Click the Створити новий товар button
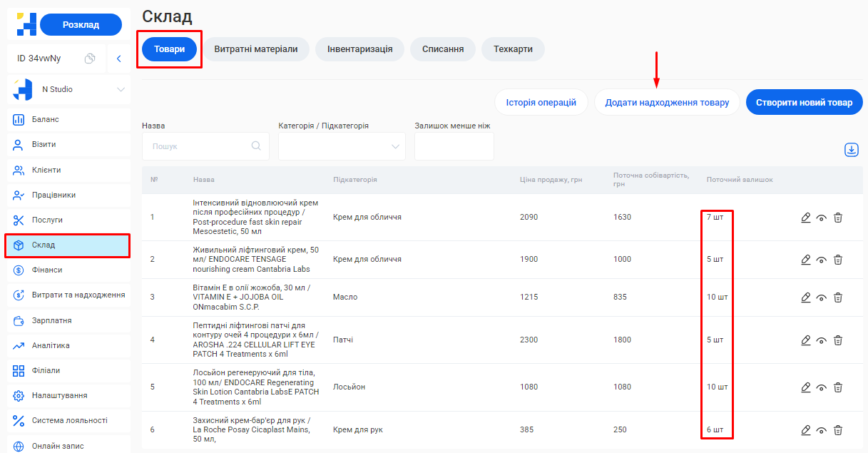The height and width of the screenshot is (453, 868). pos(804,103)
